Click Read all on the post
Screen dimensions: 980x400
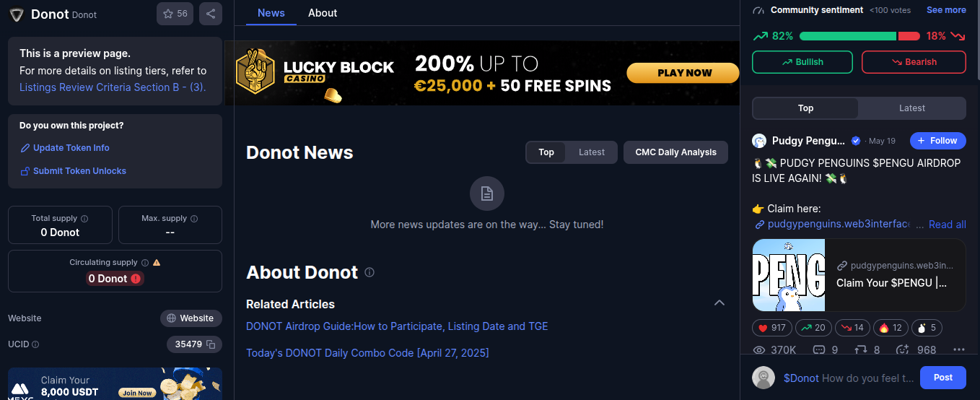[x=947, y=225]
